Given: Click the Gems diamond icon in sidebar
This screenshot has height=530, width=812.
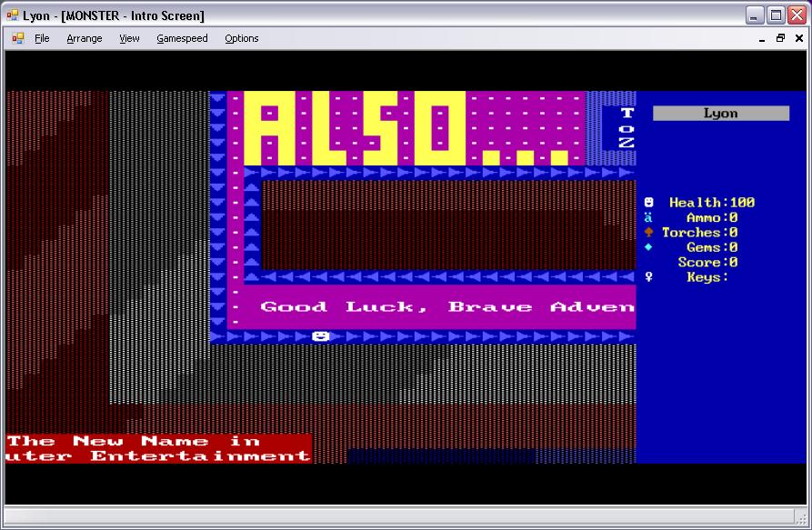Looking at the screenshot, I should (648, 247).
